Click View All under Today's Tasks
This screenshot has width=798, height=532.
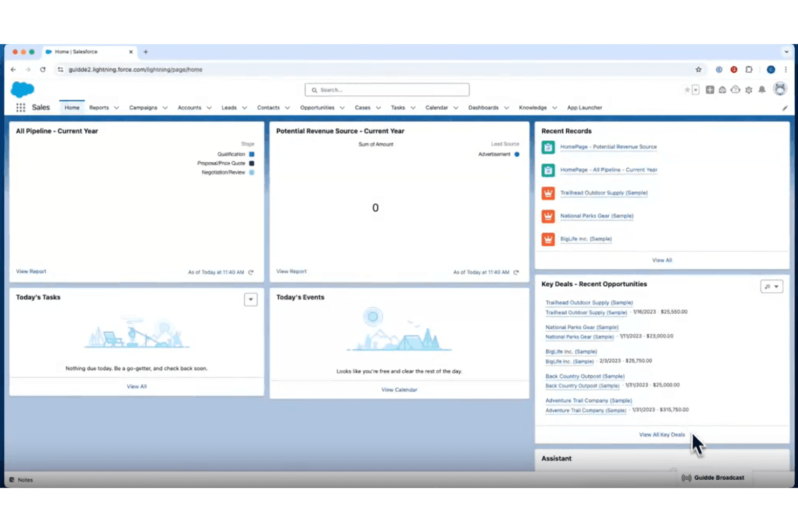(x=136, y=386)
